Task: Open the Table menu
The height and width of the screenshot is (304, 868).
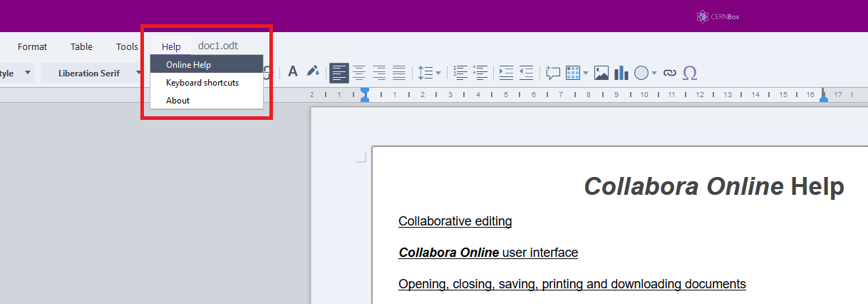Action: pos(81,46)
